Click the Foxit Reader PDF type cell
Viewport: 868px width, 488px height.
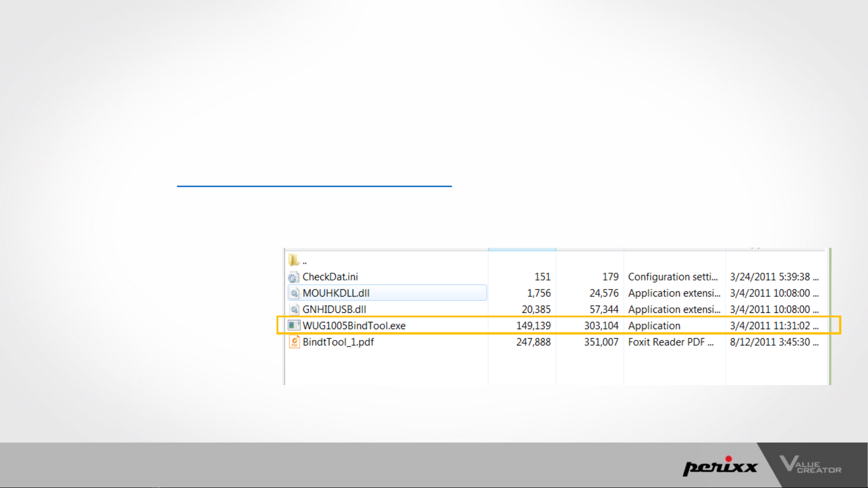(671, 342)
